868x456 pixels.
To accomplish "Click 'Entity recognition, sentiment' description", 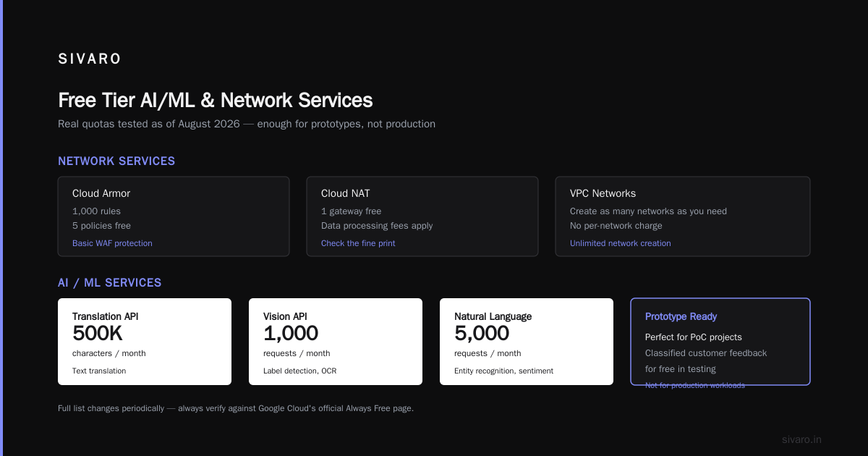I will (504, 371).
